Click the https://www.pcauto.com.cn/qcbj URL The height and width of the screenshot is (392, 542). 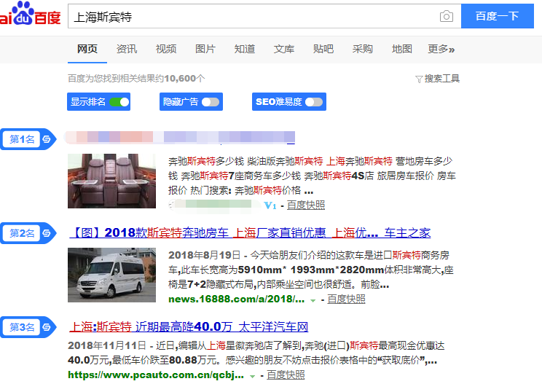click(156, 375)
